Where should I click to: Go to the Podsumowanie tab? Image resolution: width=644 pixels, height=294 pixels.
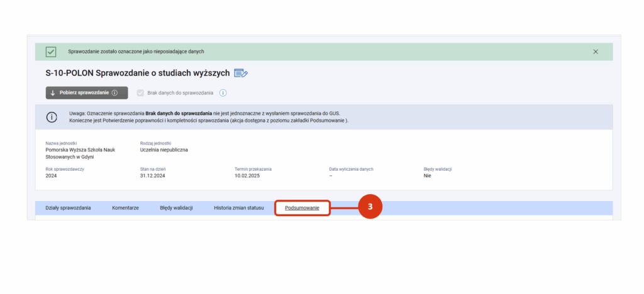(302, 208)
